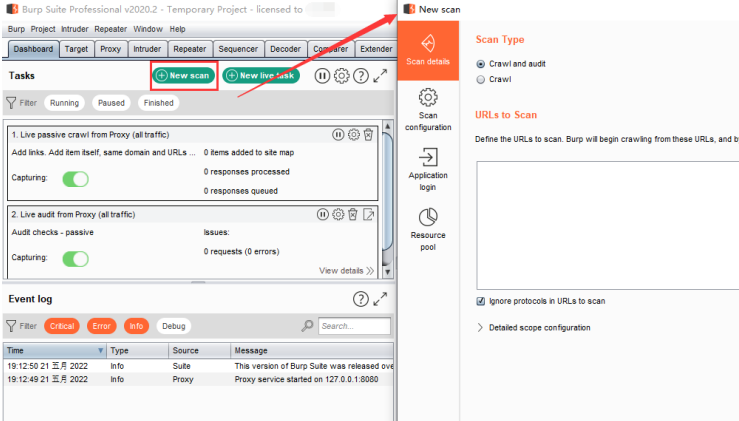Click Tasks list scrollbar up arrow

coord(387,126)
